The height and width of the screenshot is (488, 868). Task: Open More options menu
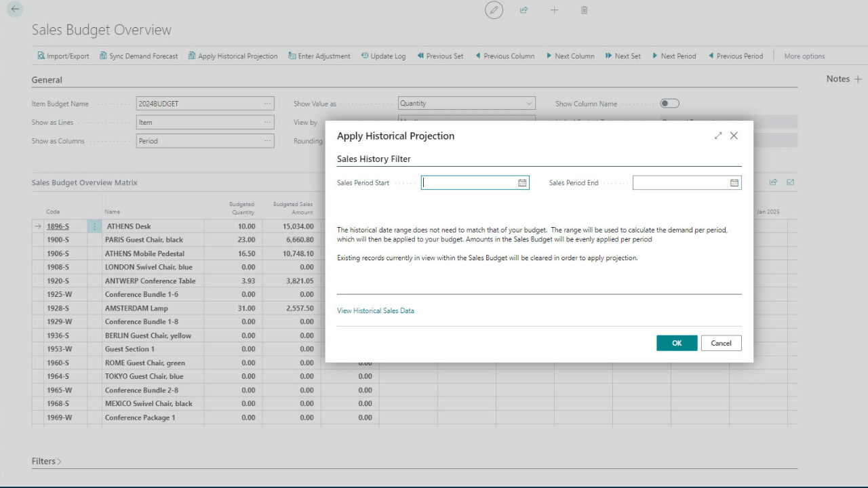pos(804,56)
